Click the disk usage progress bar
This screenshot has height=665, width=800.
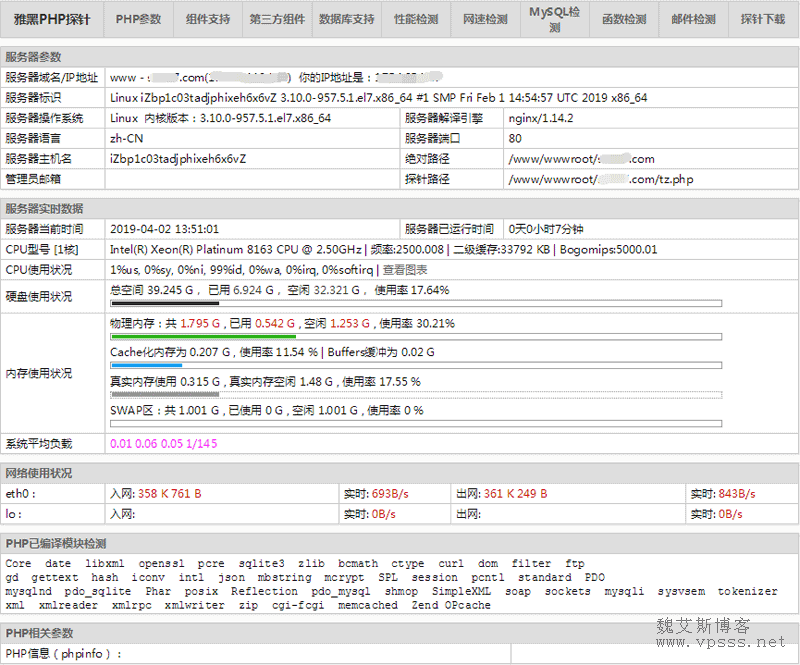414,303
